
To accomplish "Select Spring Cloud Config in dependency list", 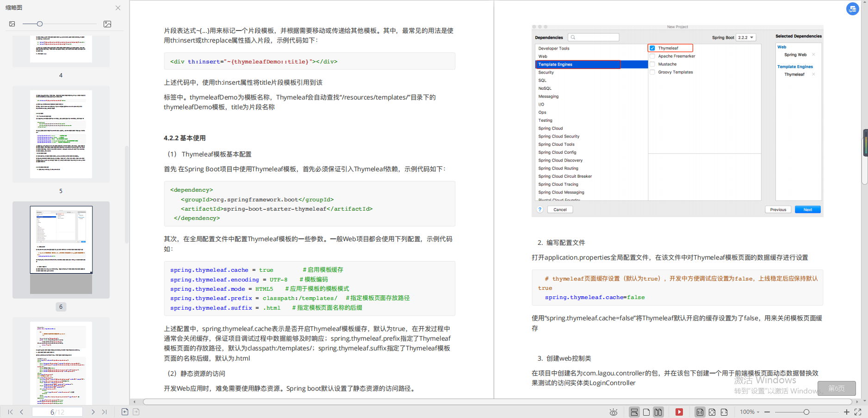I will (557, 152).
